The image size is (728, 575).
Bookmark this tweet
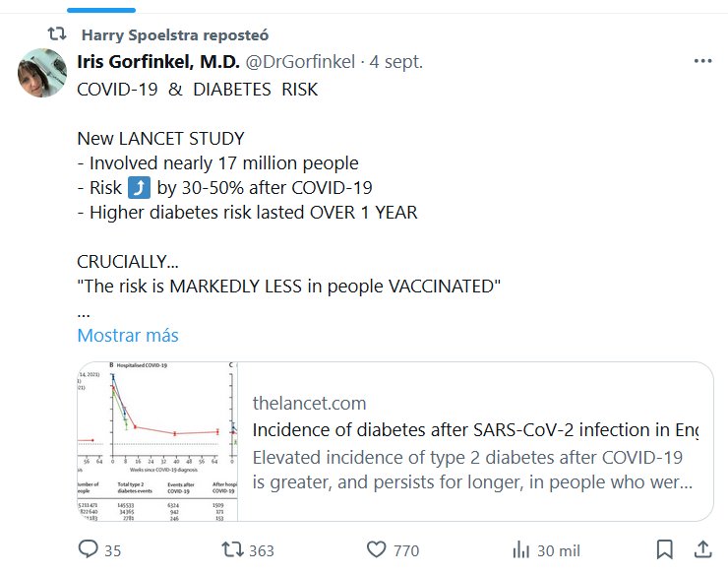(x=664, y=549)
